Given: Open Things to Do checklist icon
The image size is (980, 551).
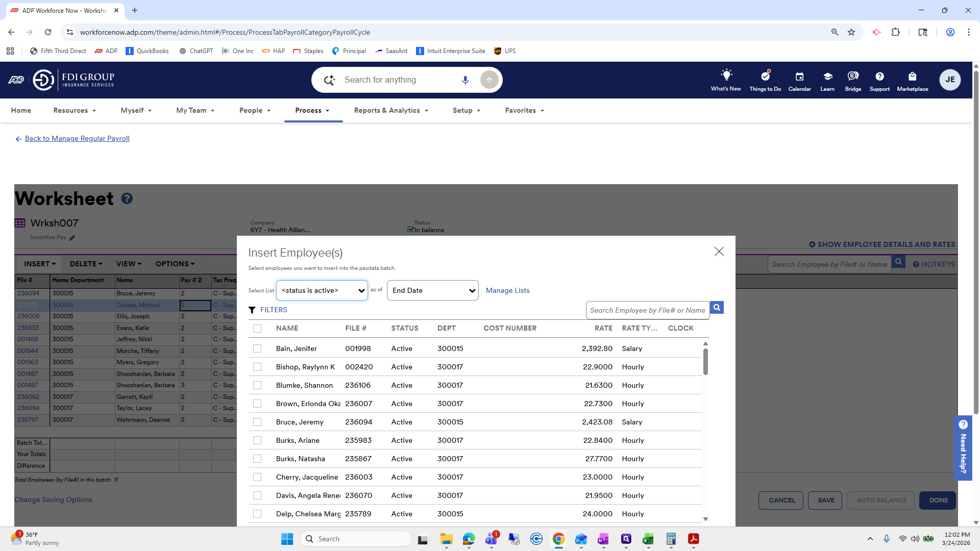Looking at the screenshot, I should [765, 76].
